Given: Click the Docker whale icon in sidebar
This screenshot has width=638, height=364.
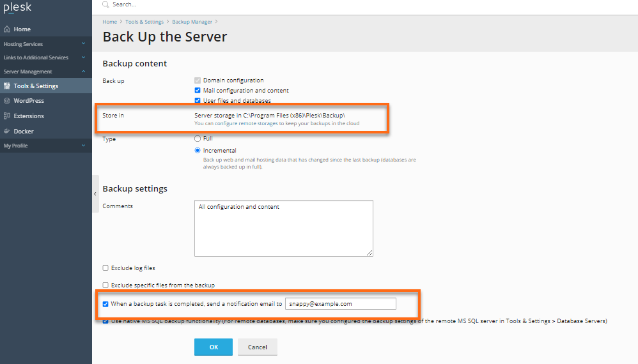Looking at the screenshot, I should tap(7, 131).
